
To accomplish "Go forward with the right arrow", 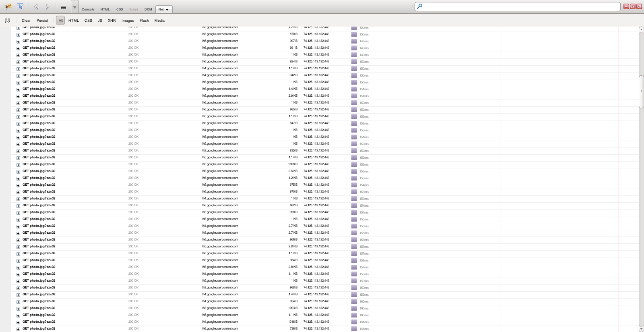I will 47,7.
